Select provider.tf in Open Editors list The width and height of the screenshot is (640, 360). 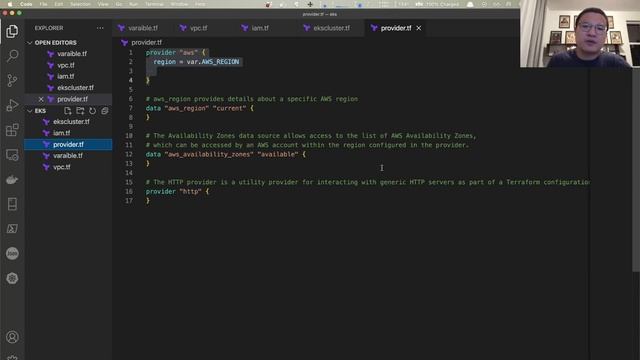pos(72,99)
